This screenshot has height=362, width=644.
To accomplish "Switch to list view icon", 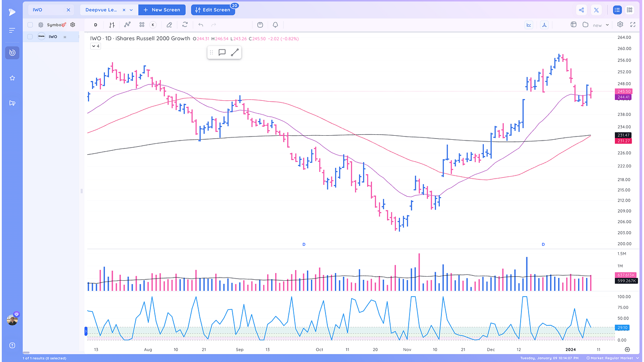I will pos(617,10).
